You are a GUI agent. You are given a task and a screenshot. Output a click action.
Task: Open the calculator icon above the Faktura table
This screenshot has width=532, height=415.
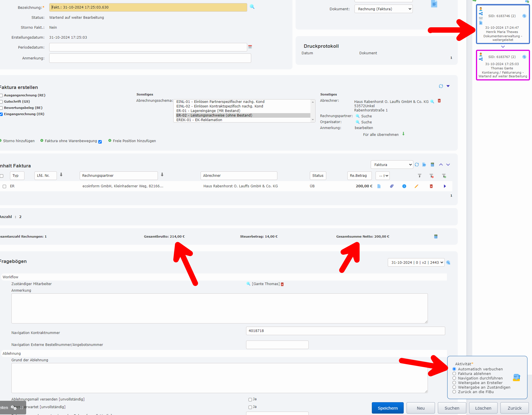[x=432, y=165]
